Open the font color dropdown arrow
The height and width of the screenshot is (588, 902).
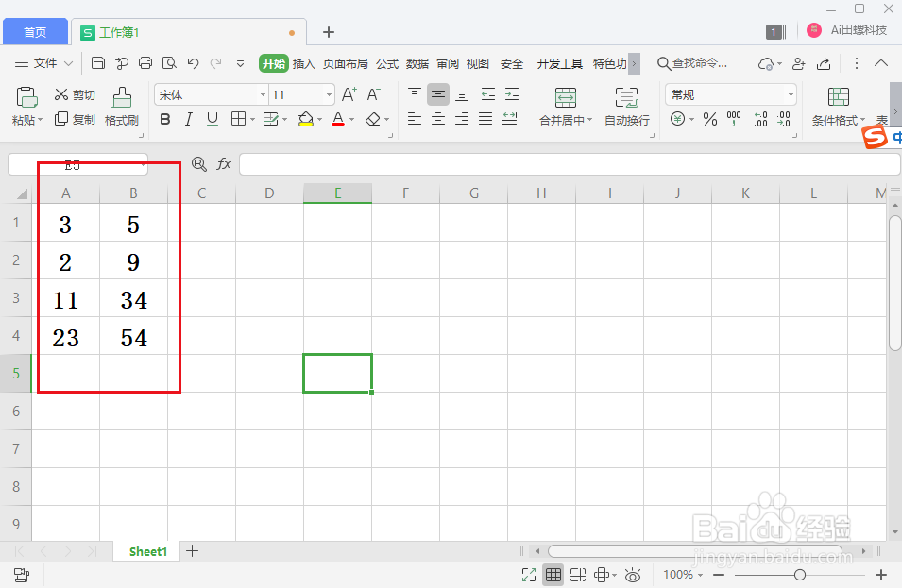click(x=352, y=120)
